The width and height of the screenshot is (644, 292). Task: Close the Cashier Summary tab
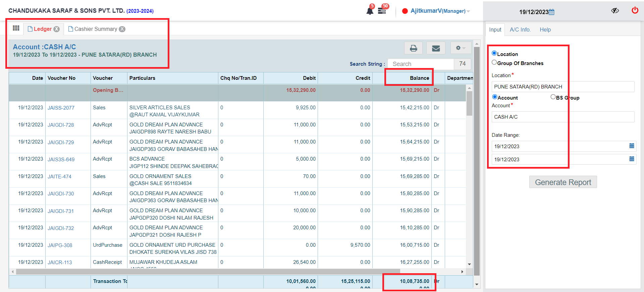122,29
